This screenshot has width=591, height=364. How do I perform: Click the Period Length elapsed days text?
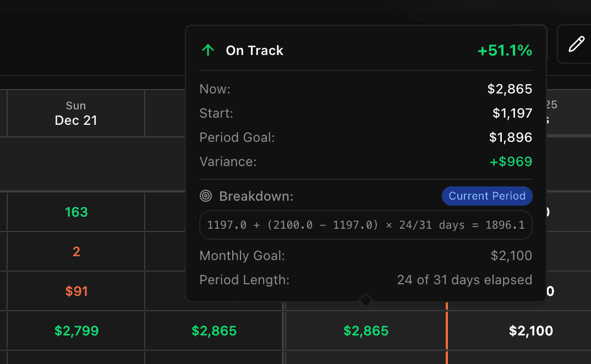[x=464, y=280]
